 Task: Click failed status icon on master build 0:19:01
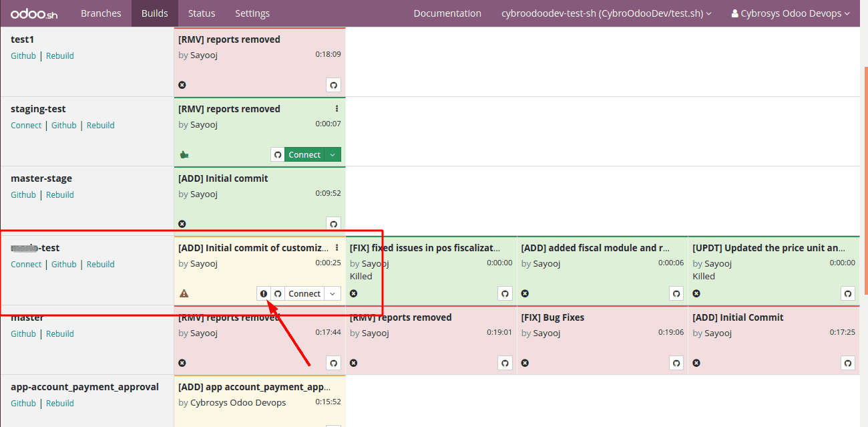pos(354,363)
